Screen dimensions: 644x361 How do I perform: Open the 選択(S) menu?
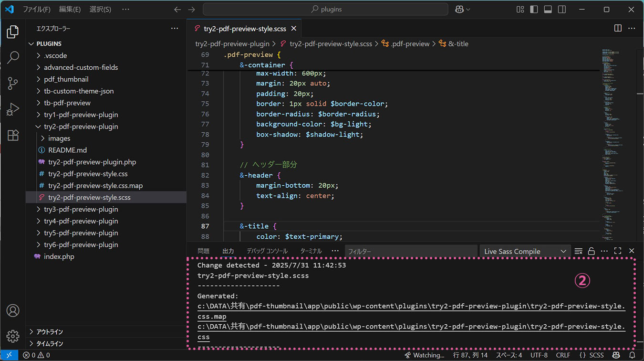(x=100, y=9)
